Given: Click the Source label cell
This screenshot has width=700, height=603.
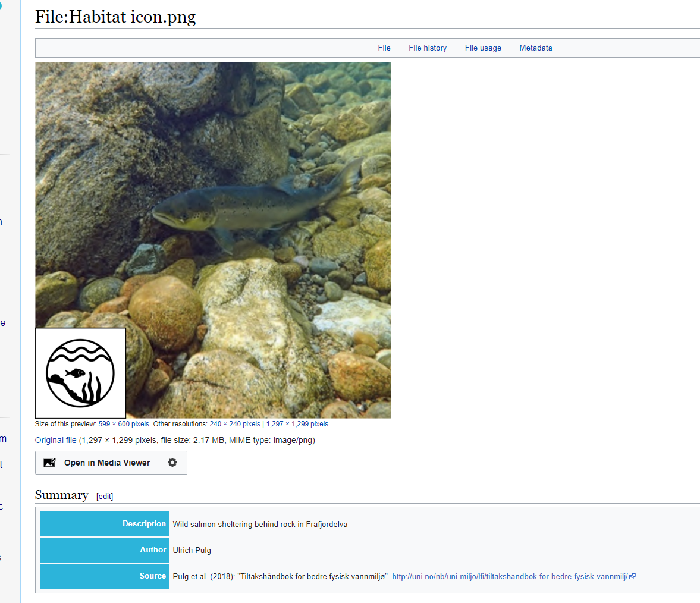Looking at the screenshot, I should point(105,576).
